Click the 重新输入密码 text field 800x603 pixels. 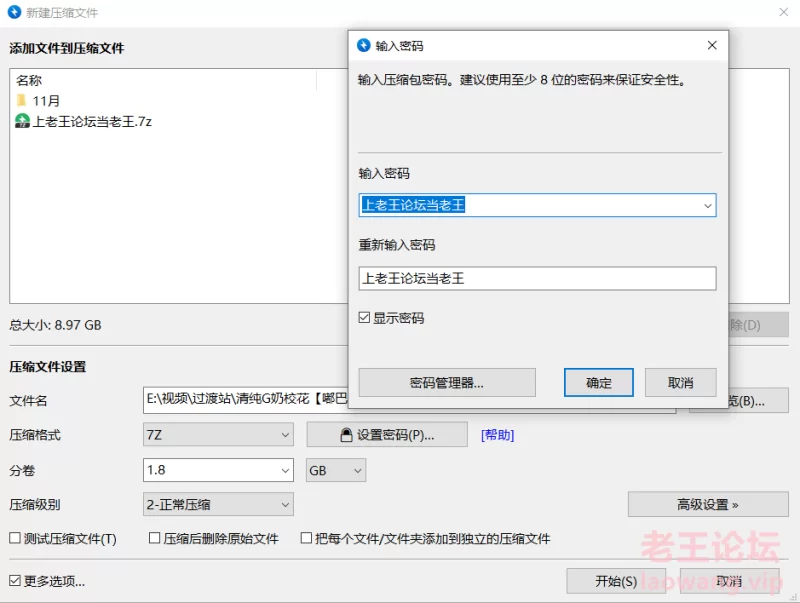(x=537, y=279)
